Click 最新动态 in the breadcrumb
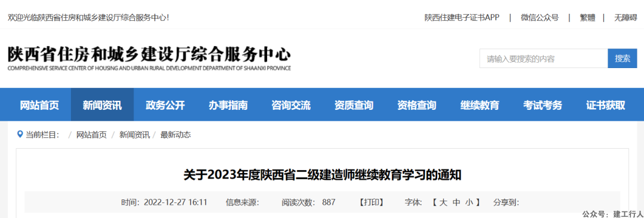 (175, 134)
